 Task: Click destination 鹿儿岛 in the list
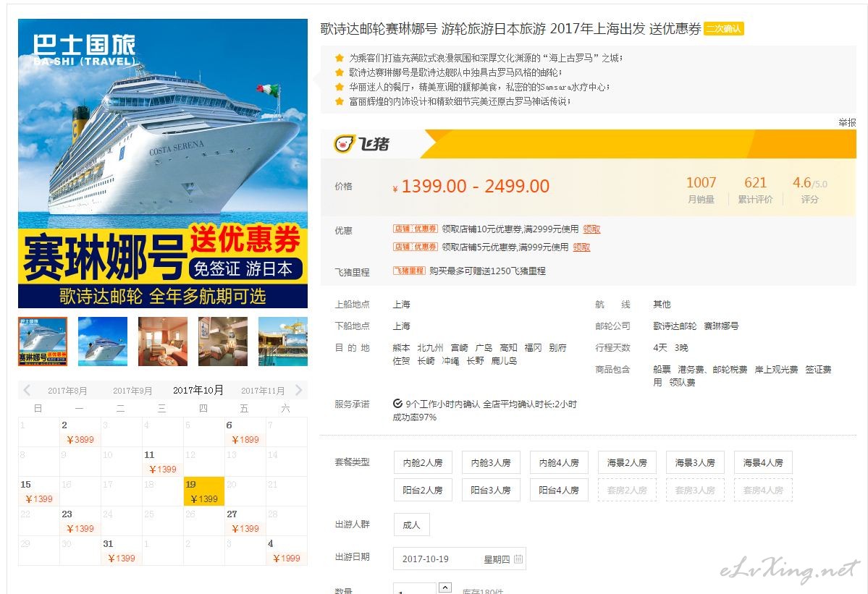(505, 361)
